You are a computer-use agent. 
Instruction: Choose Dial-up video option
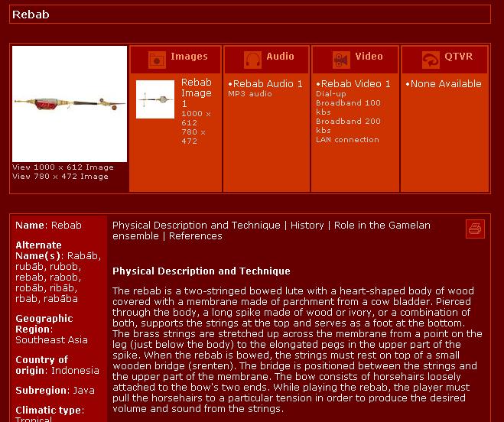point(330,94)
